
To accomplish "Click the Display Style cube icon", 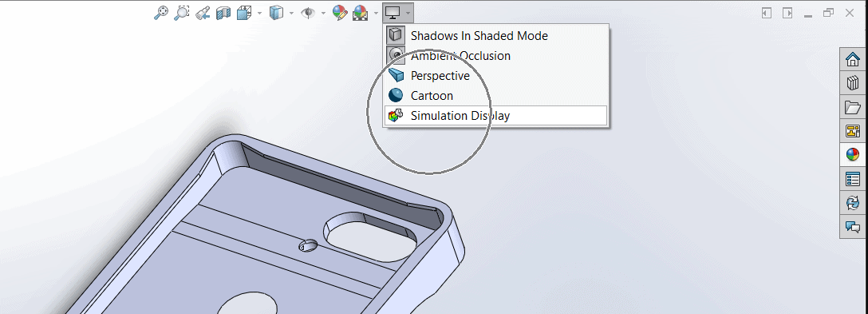I will click(276, 12).
